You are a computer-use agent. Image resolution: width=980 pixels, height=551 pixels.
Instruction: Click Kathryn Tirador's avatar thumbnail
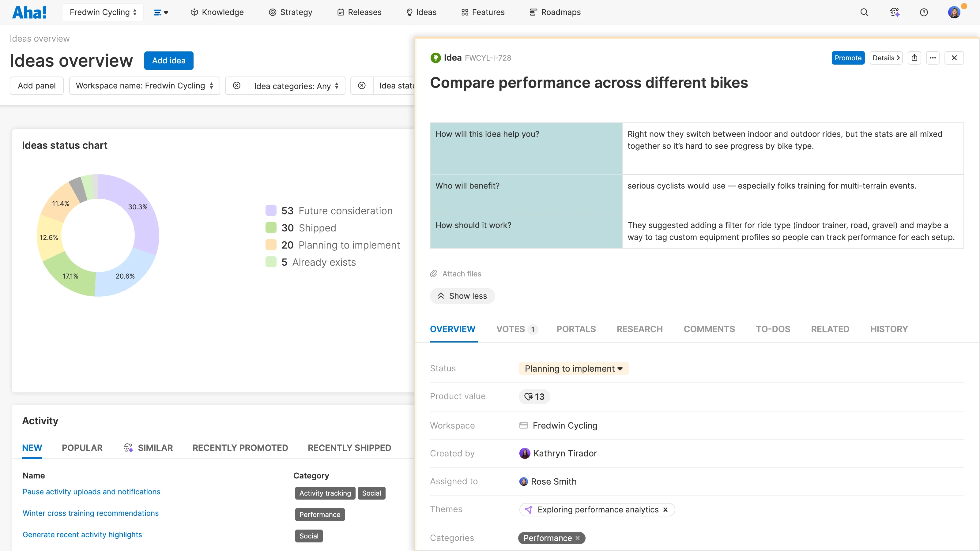[525, 453]
